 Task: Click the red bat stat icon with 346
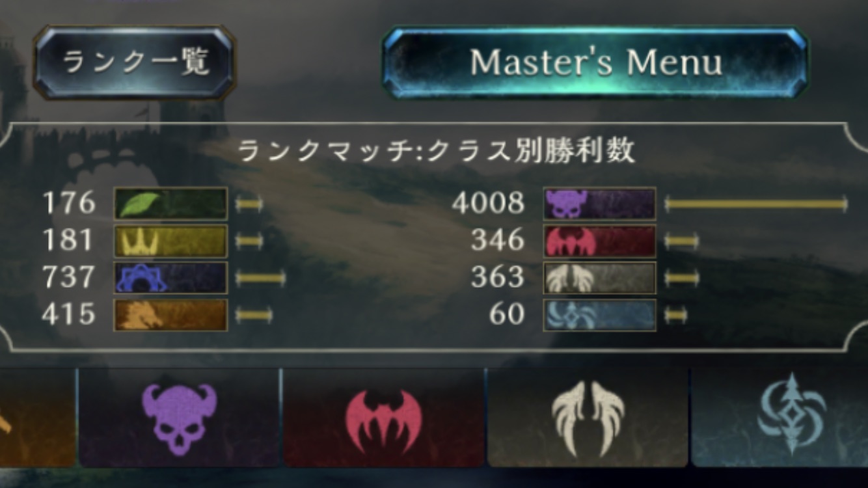[600, 241]
